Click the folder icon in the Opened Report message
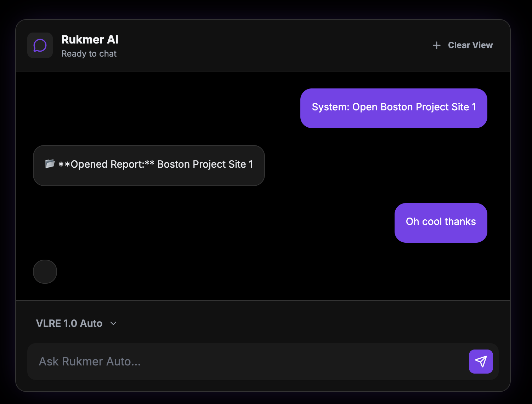Screen dimensions: 532x404 49,164
